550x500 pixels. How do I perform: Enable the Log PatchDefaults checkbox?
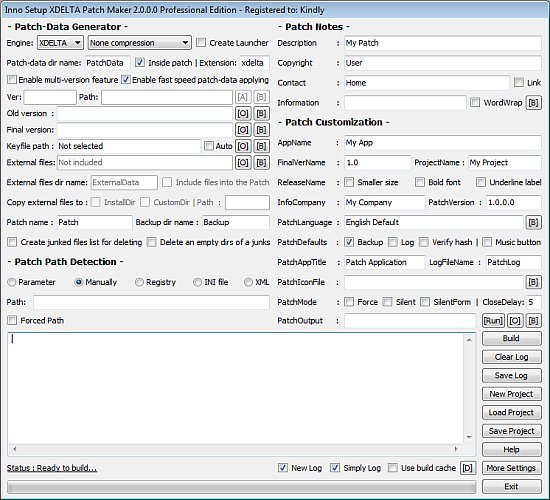393,242
